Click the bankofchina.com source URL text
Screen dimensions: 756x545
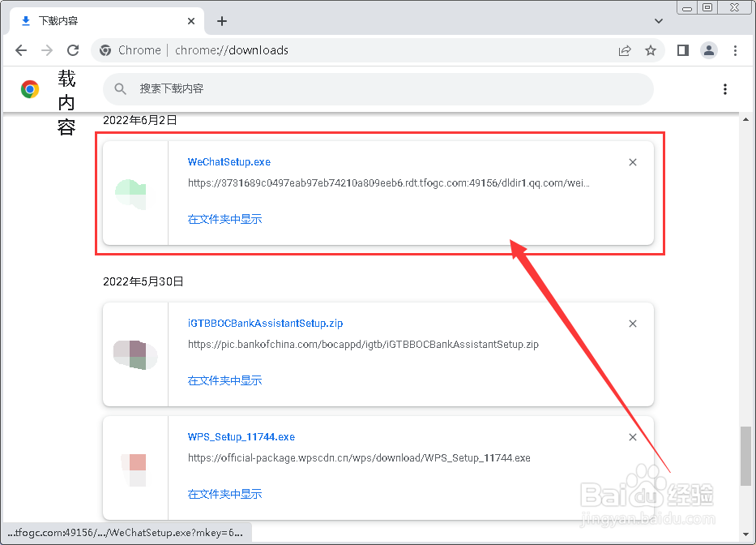pos(363,344)
